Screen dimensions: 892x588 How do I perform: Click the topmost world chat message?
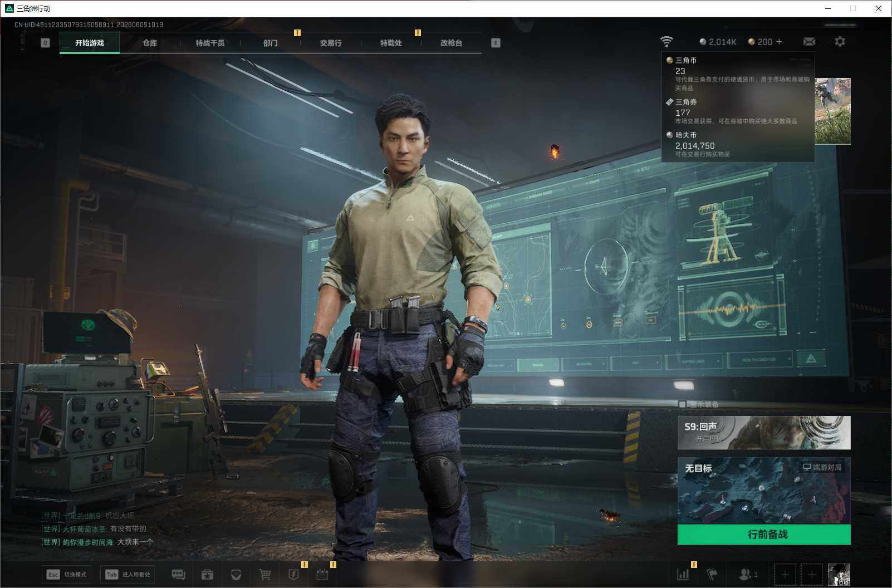tap(88, 516)
